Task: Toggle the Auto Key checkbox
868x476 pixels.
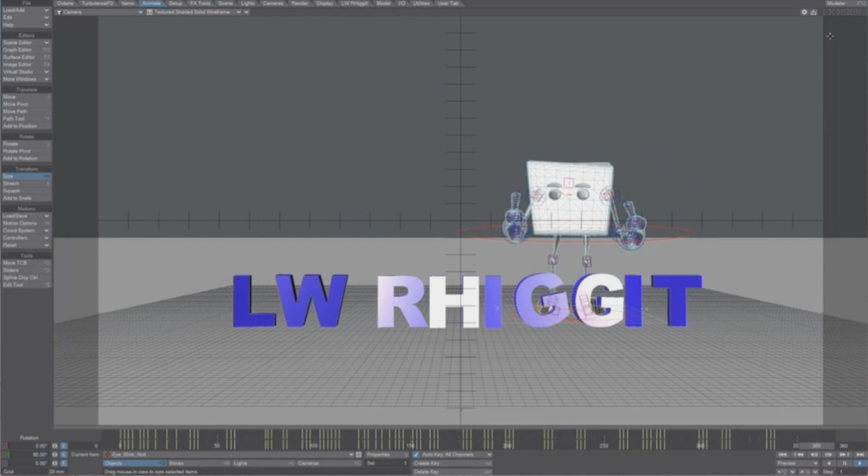Action: click(416, 455)
